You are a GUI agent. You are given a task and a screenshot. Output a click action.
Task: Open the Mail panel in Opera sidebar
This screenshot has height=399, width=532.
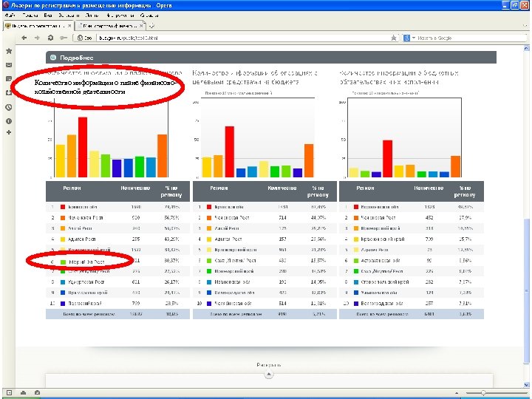[9, 65]
